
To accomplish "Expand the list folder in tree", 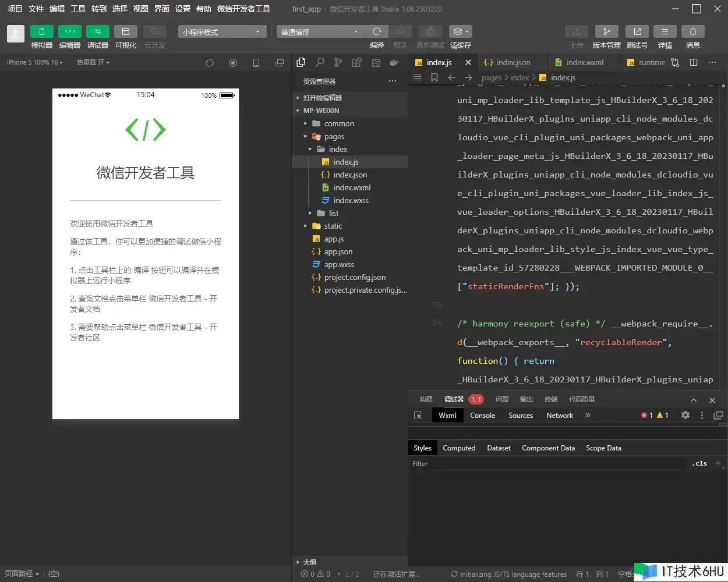I will (333, 214).
